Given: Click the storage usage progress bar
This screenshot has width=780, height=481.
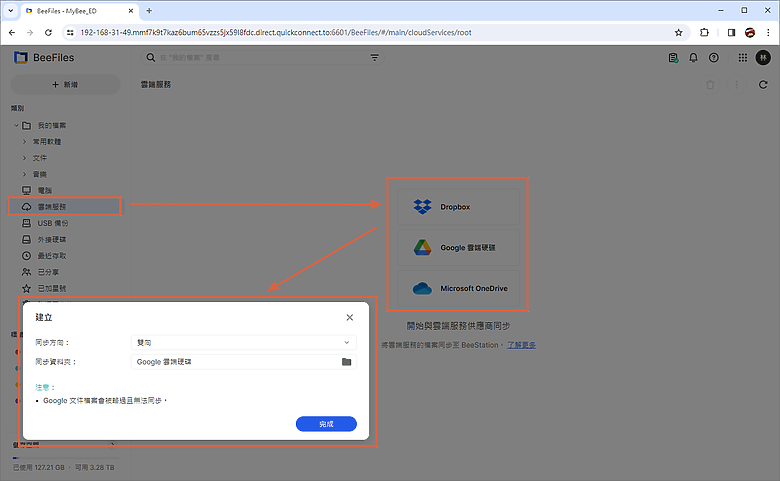Looking at the screenshot, I should pyautogui.click(x=65, y=458).
